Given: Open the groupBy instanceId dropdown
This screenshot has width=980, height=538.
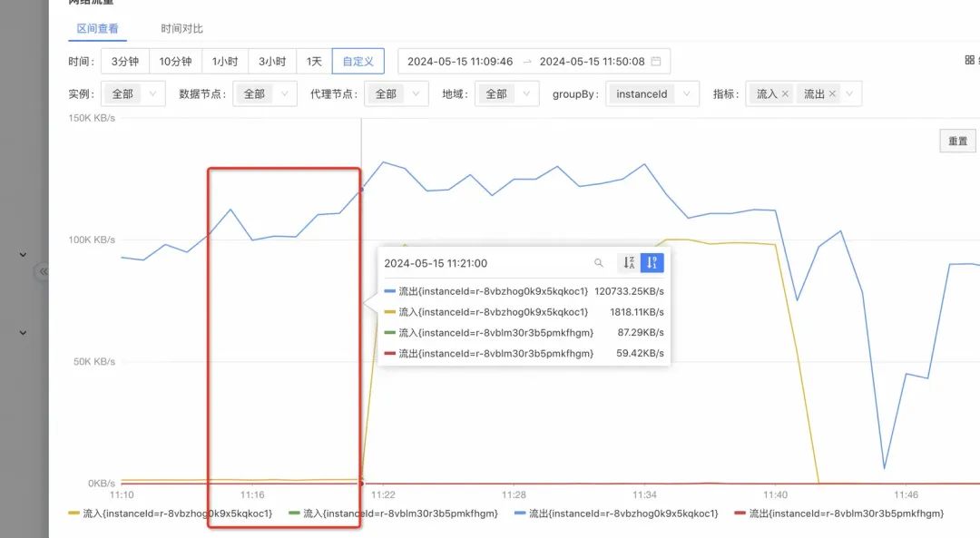Looking at the screenshot, I should 652,93.
